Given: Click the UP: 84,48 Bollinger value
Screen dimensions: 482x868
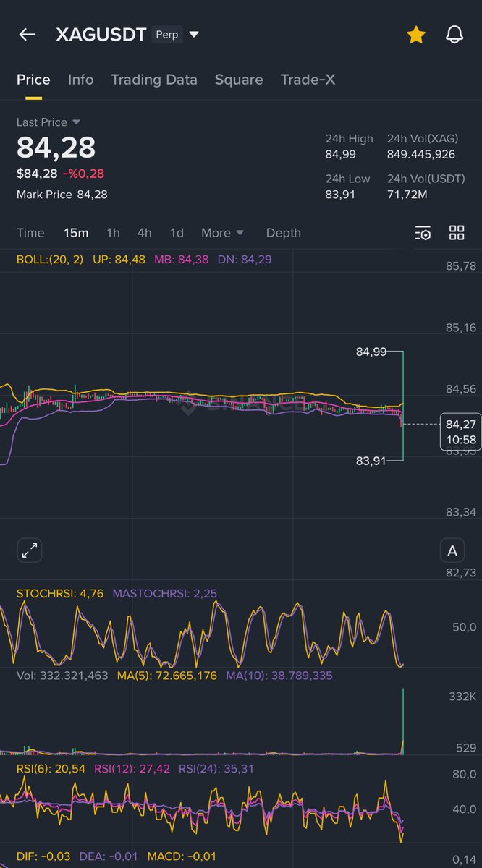Looking at the screenshot, I should (x=119, y=259).
